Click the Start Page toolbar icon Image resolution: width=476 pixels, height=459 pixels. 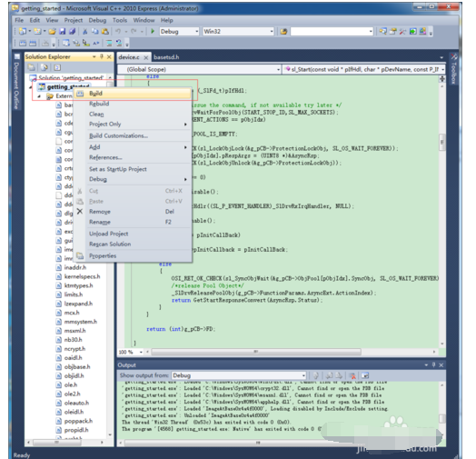pos(412,31)
